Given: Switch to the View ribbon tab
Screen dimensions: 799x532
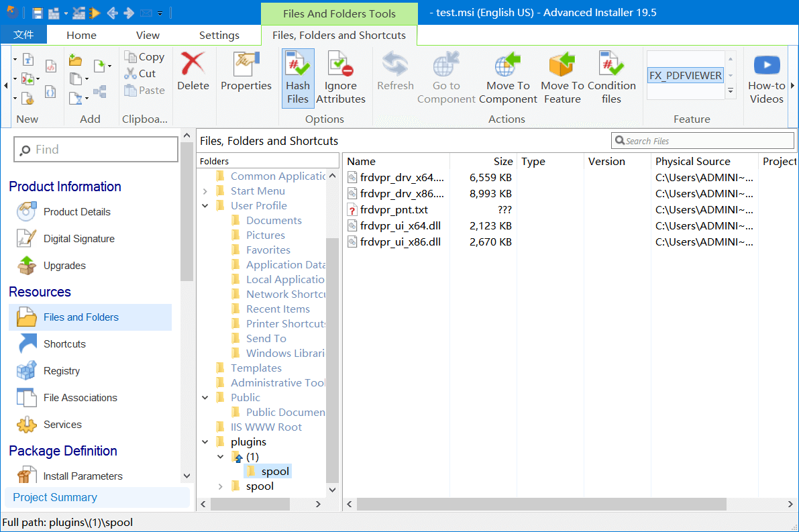Looking at the screenshot, I should click(x=148, y=35).
